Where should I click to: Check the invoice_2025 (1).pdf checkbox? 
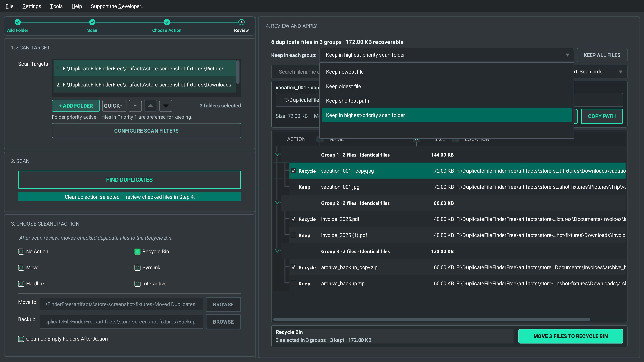pyautogui.click(x=293, y=235)
